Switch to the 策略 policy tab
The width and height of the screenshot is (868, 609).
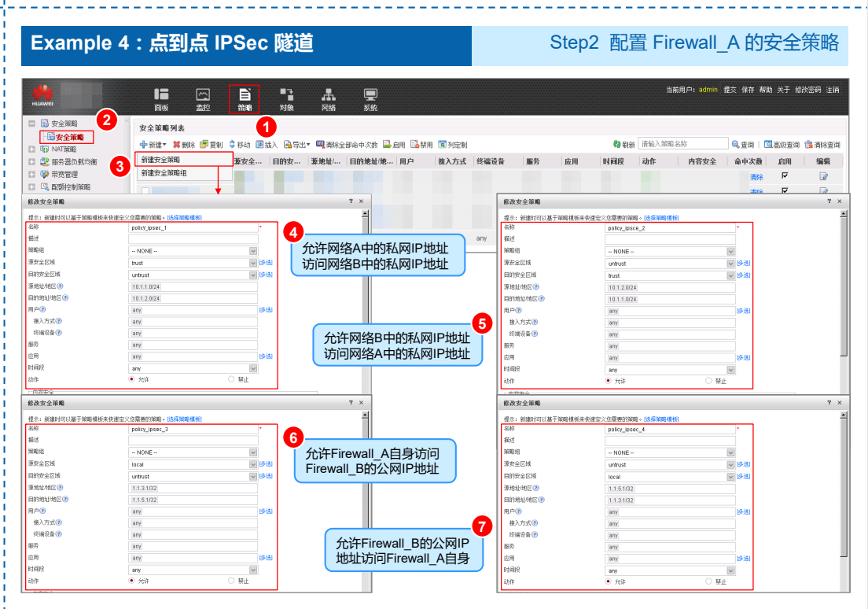(245, 98)
